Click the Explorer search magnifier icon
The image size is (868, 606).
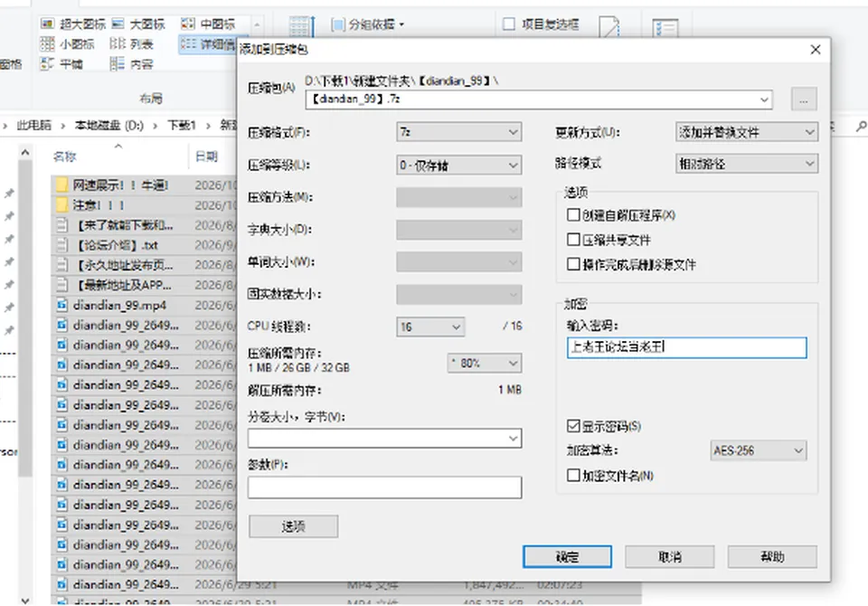(861, 127)
